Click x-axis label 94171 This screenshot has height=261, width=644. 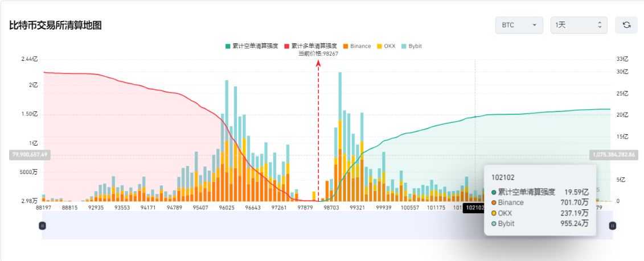pyautogui.click(x=149, y=208)
